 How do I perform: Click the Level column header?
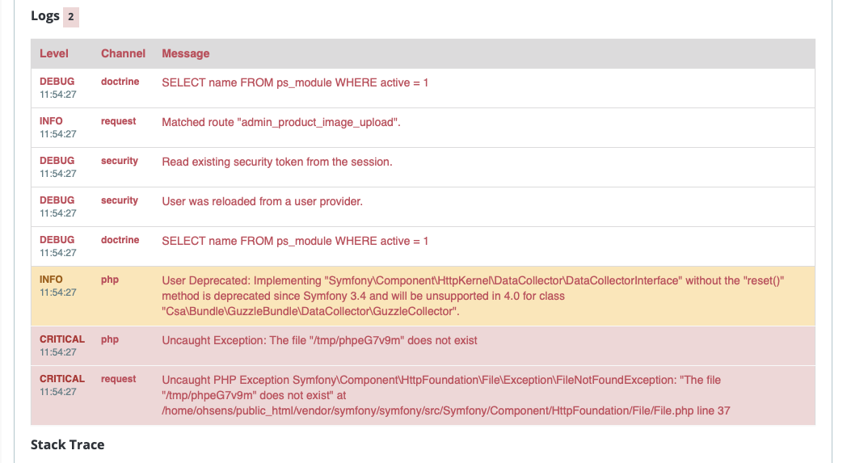click(x=53, y=53)
